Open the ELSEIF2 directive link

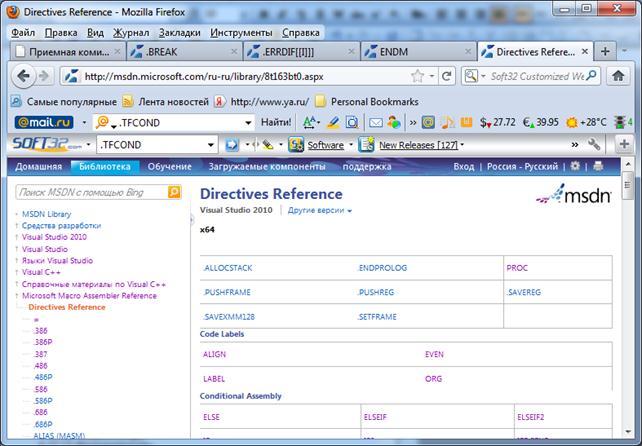click(x=531, y=417)
